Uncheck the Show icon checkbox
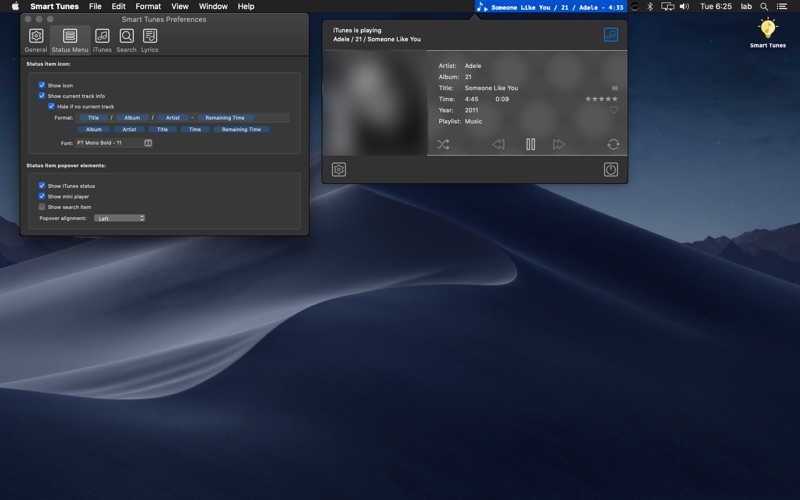This screenshot has height=500, width=800. click(x=42, y=85)
